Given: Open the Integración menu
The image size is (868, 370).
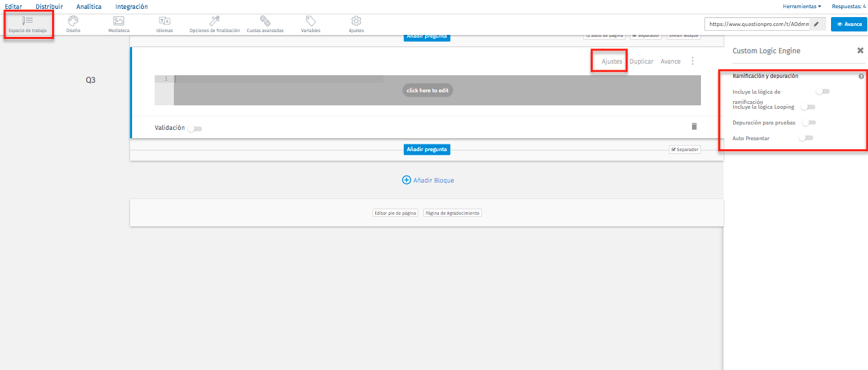Looking at the screenshot, I should (x=131, y=6).
